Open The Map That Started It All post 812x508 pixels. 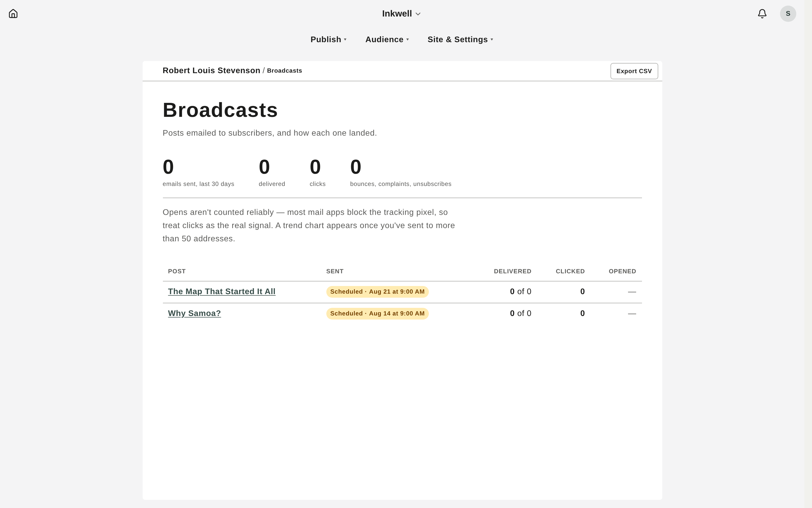click(x=222, y=292)
